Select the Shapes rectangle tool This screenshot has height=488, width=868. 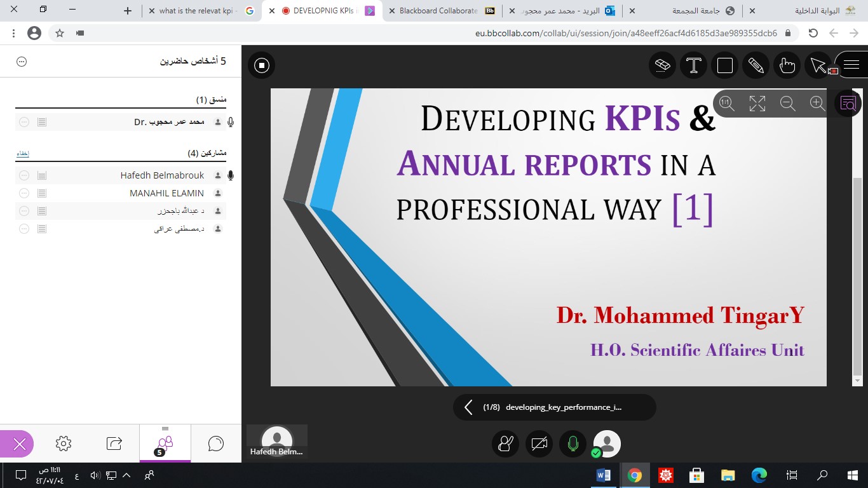[725, 65]
